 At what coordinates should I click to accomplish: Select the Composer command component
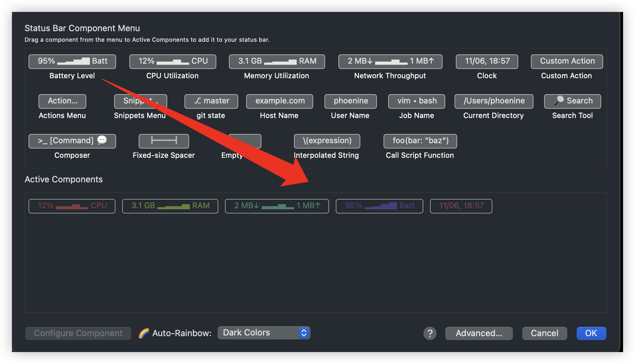pyautogui.click(x=72, y=141)
